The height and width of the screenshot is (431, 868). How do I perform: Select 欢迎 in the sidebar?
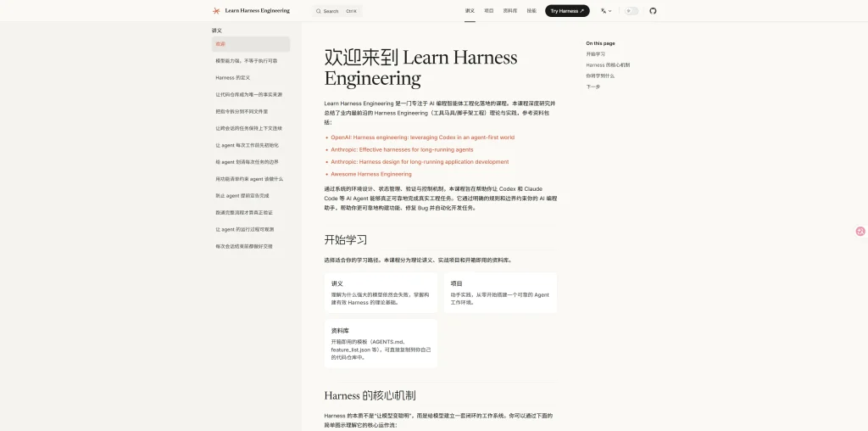click(251, 44)
